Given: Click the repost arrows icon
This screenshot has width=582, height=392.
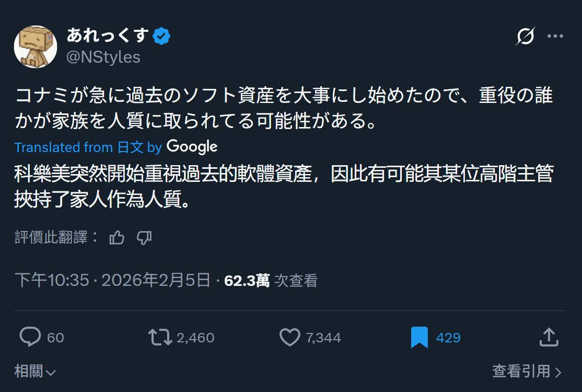Looking at the screenshot, I should (160, 337).
